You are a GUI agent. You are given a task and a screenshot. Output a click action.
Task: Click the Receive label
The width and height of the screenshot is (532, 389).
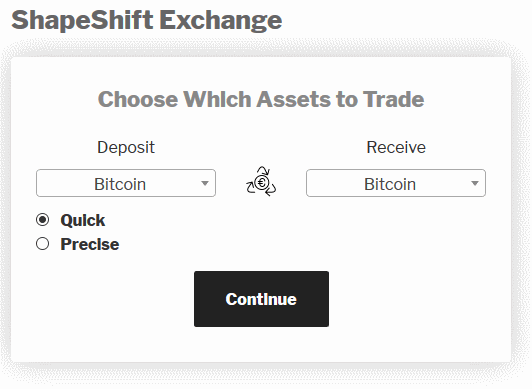pyautogui.click(x=396, y=148)
